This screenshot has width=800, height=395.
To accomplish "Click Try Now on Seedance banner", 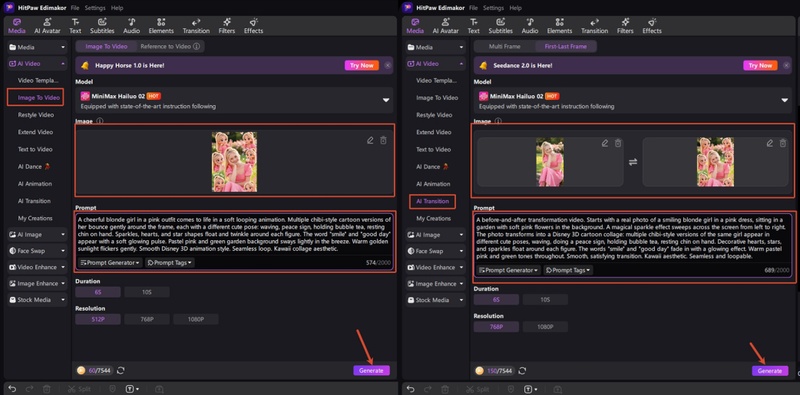I will tap(760, 65).
